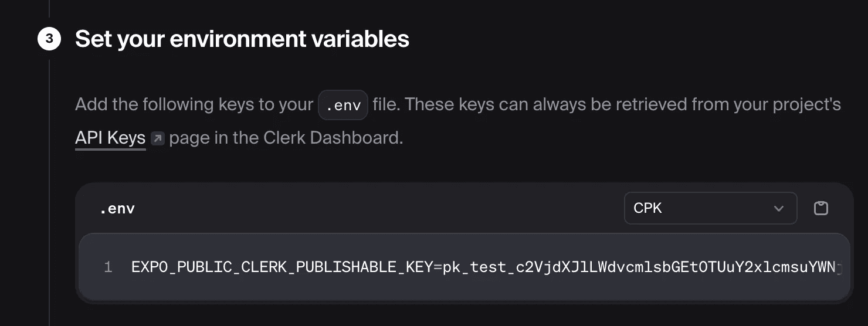Click the step 3 number badge

(x=49, y=39)
